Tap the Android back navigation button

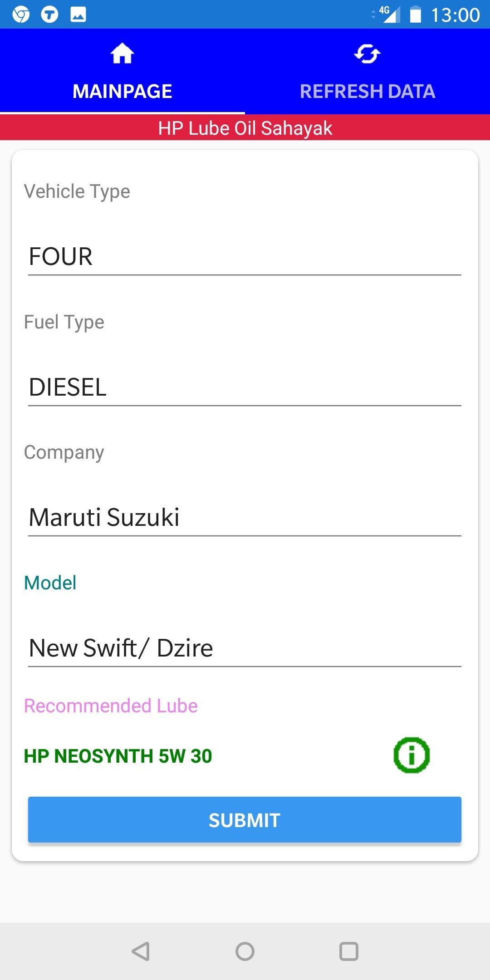(141, 951)
